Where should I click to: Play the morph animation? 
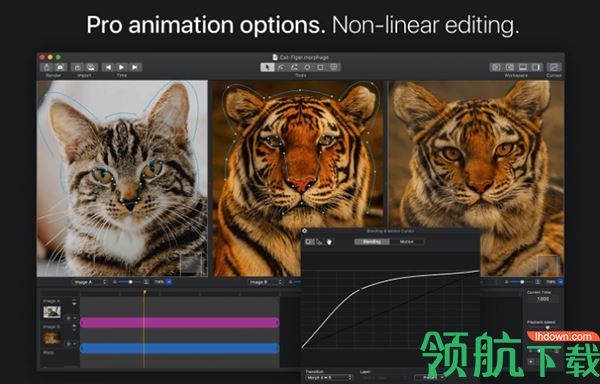click(x=122, y=67)
